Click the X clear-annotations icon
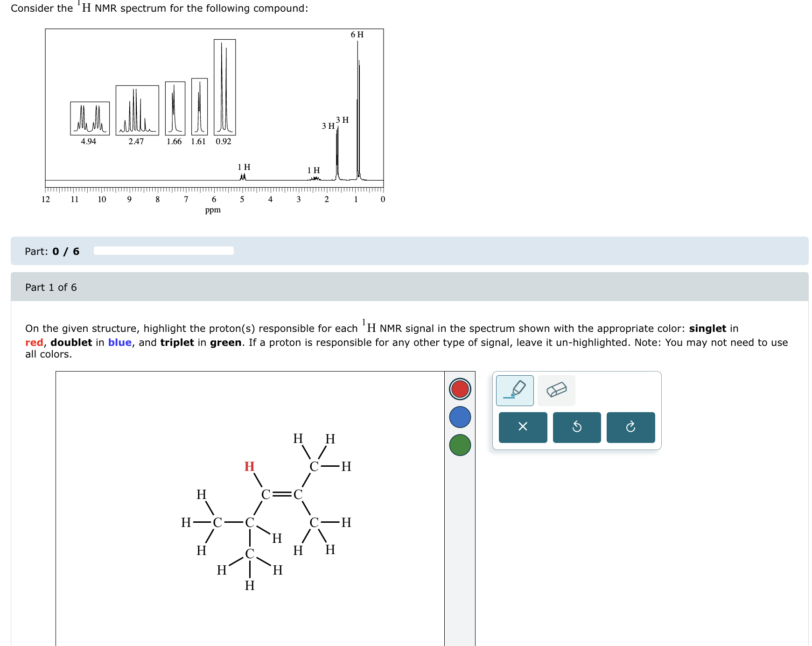This screenshot has height=646, width=812. coord(523,427)
